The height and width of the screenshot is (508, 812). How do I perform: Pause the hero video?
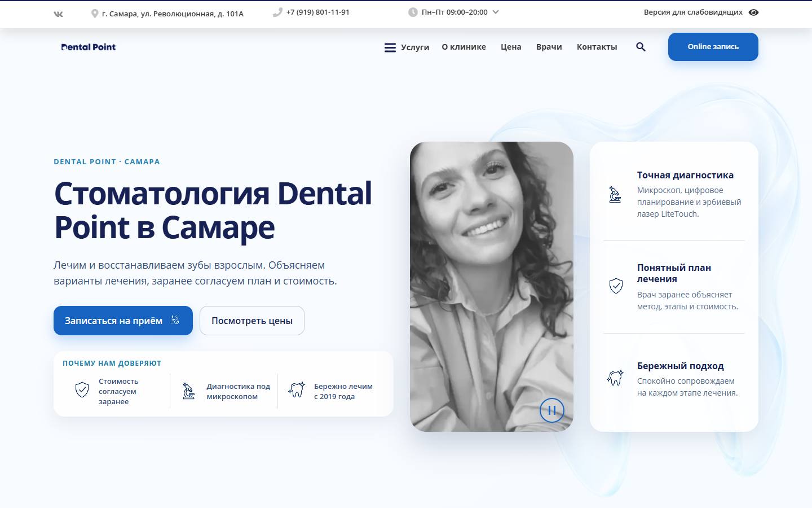552,410
